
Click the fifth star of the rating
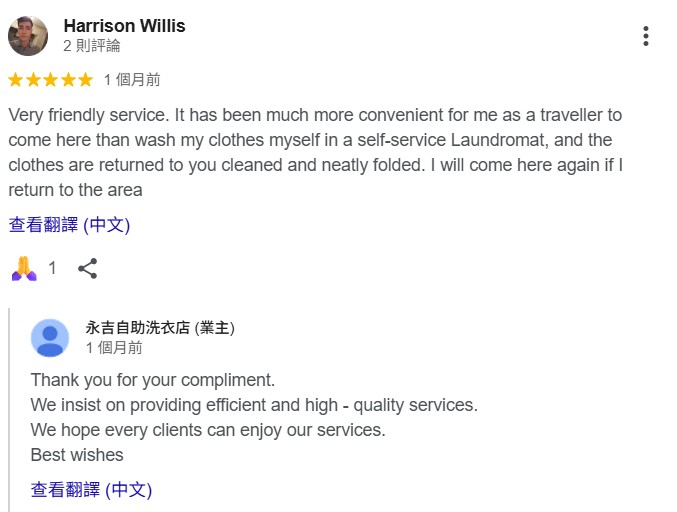click(x=84, y=79)
